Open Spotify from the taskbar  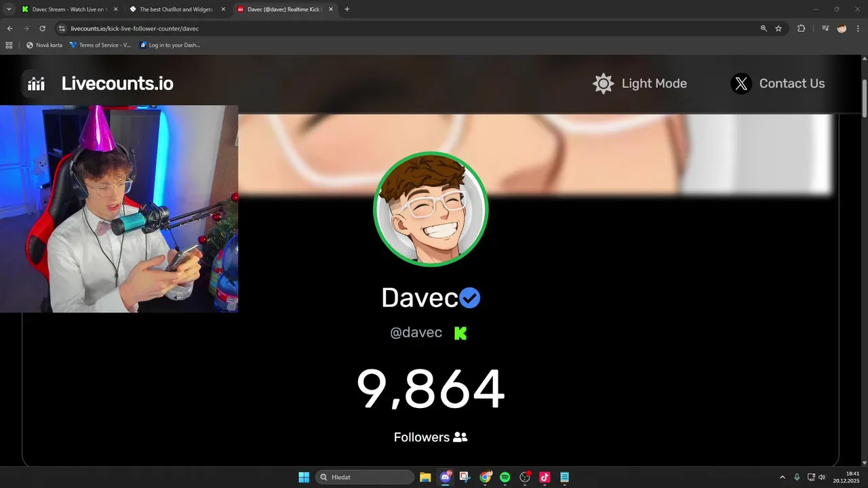pyautogui.click(x=505, y=477)
